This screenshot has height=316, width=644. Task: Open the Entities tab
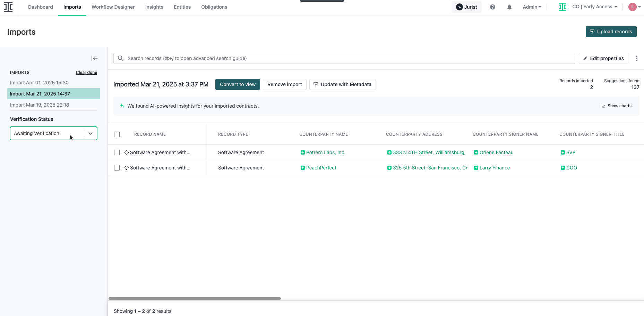point(182,7)
